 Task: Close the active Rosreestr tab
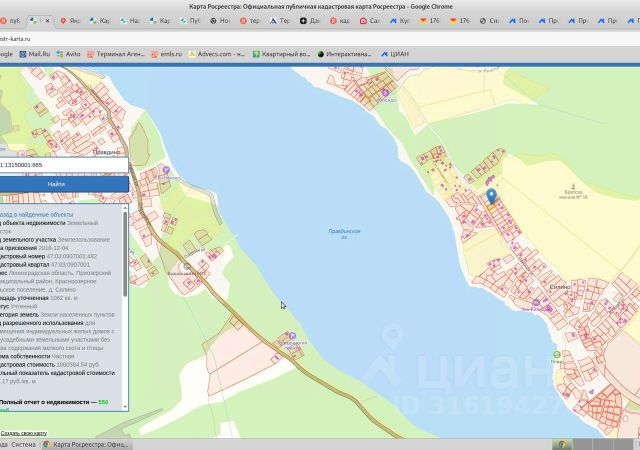point(47,20)
